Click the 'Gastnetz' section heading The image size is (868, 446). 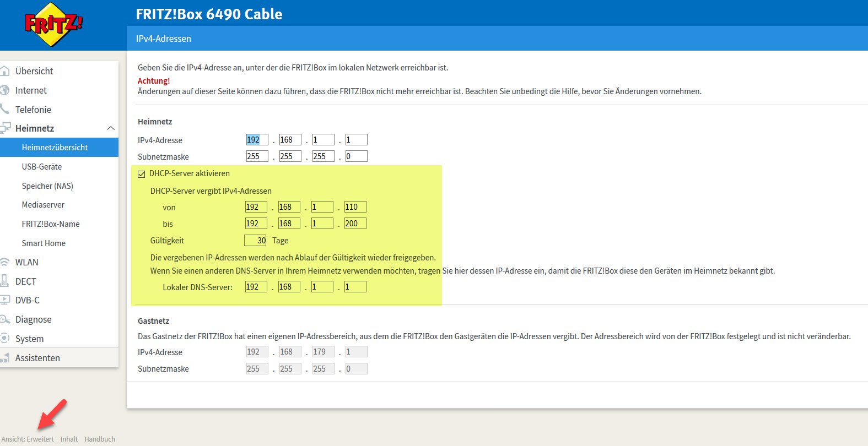point(154,321)
